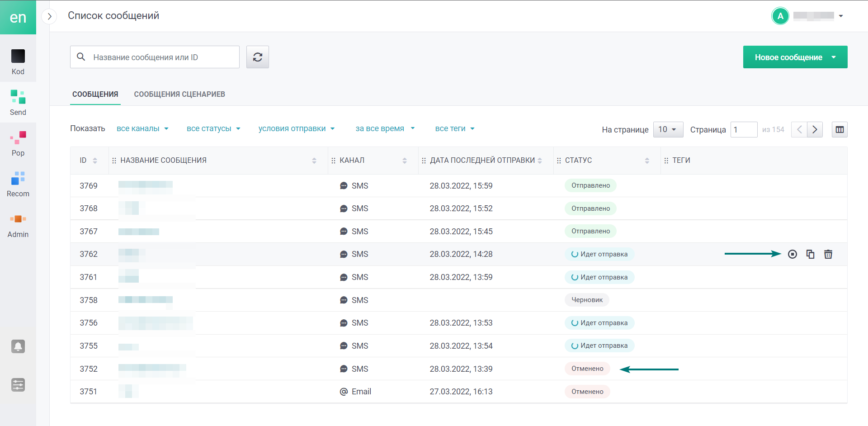Open notifications bell in sidebar
Screen dimensions: 868x426
click(18, 346)
